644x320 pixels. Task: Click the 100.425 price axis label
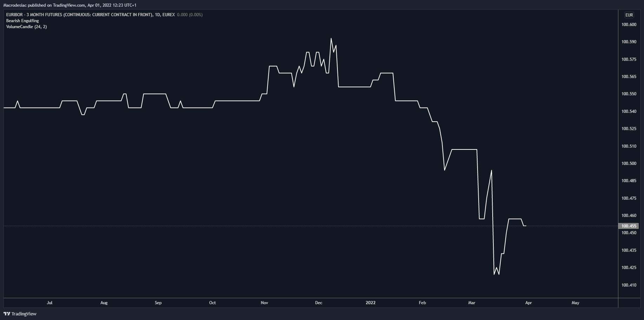(x=629, y=268)
